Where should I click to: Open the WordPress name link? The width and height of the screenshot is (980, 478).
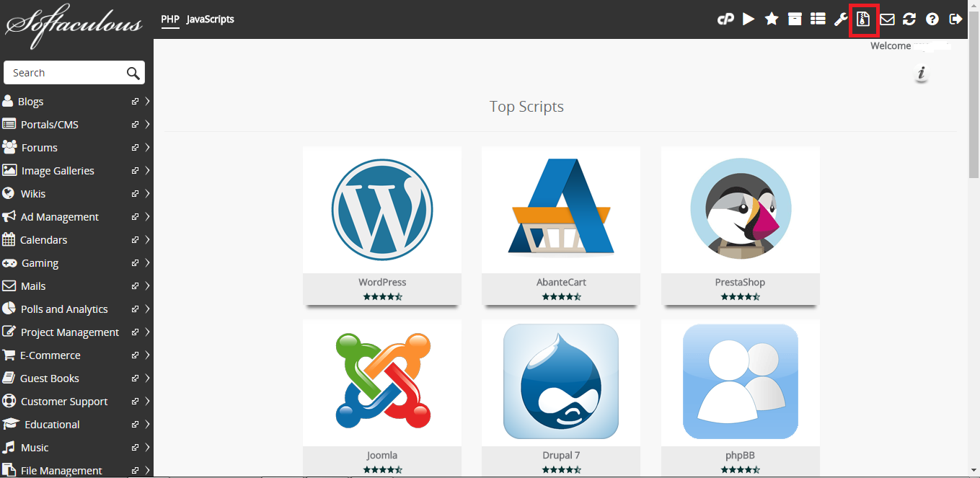382,282
